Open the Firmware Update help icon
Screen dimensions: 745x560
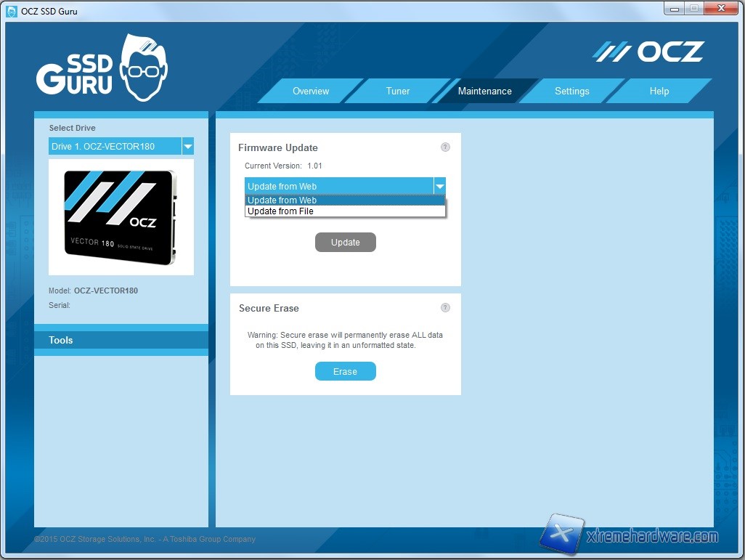pyautogui.click(x=445, y=147)
